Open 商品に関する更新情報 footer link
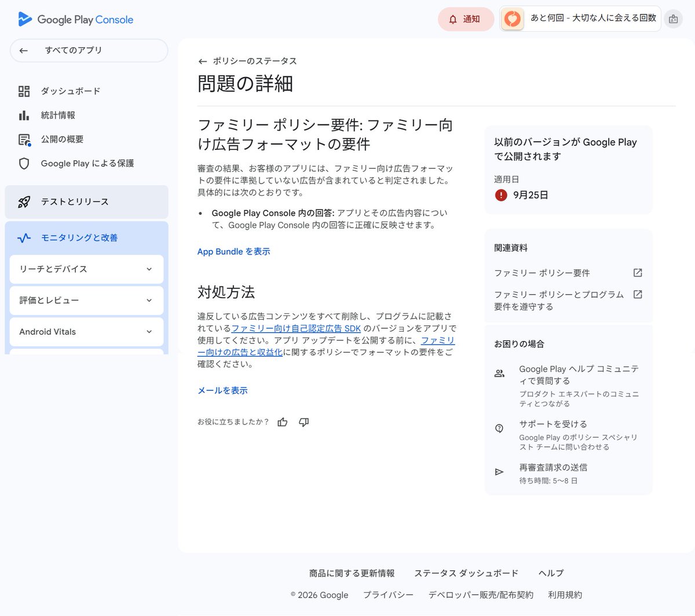The image size is (695, 616). [352, 573]
